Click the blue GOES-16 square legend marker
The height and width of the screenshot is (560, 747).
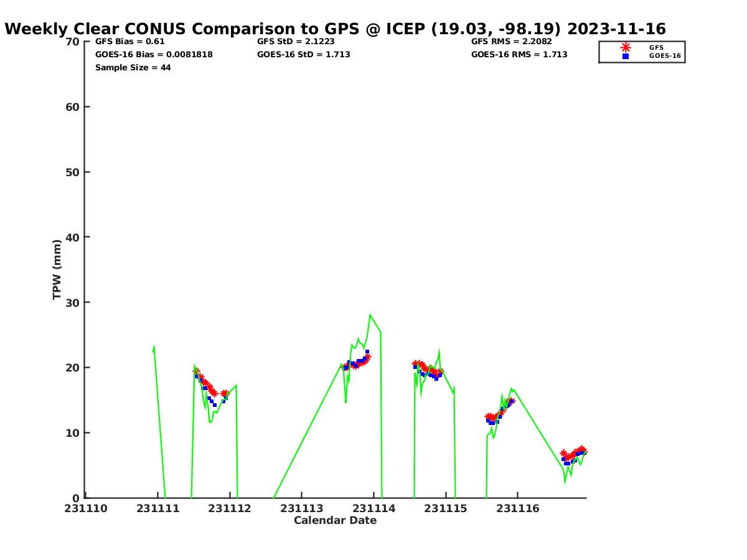[626, 56]
